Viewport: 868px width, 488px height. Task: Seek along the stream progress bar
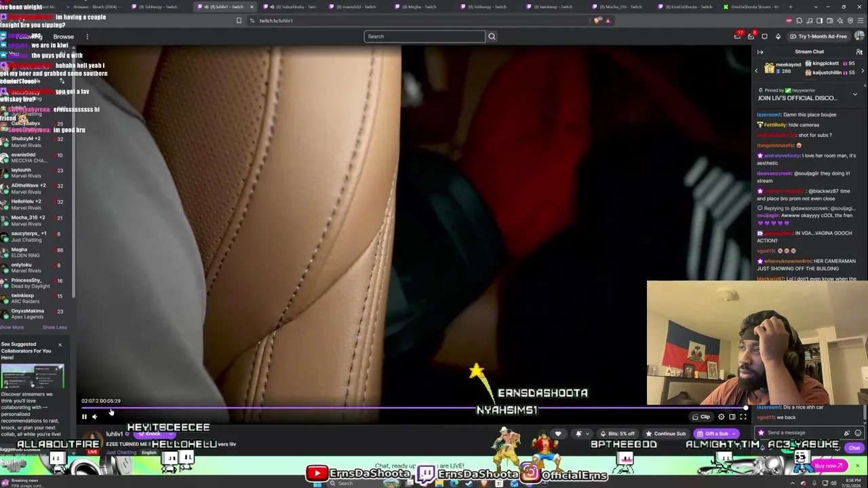[414, 408]
